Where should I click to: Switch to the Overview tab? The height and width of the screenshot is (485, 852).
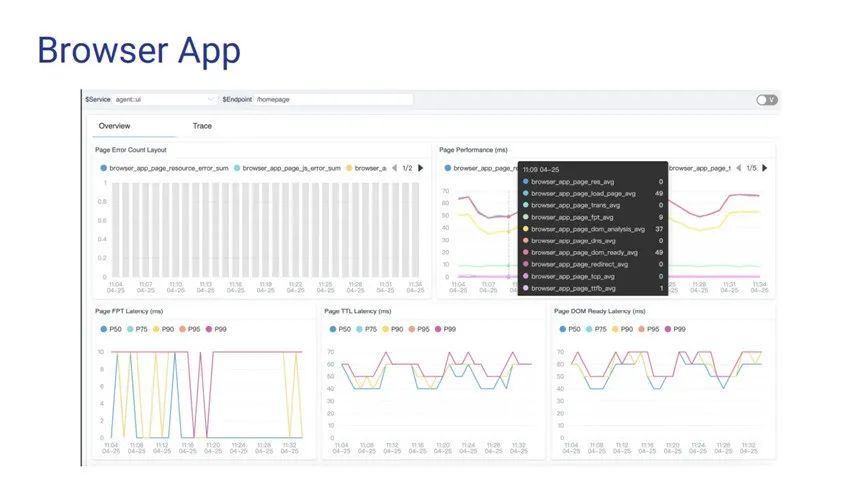(x=114, y=126)
